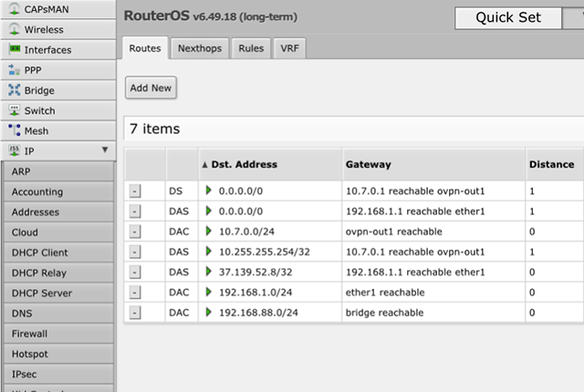Screen dimensions: 584x392
Task: Click active arrow of 10.7.0.0/24 route
Action: coord(209,231)
